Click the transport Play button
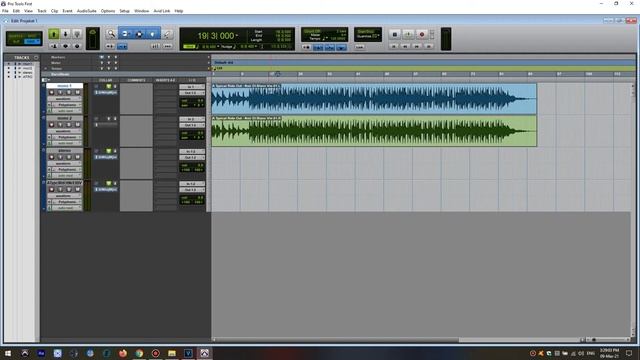The image size is (640, 360). (x=408, y=35)
